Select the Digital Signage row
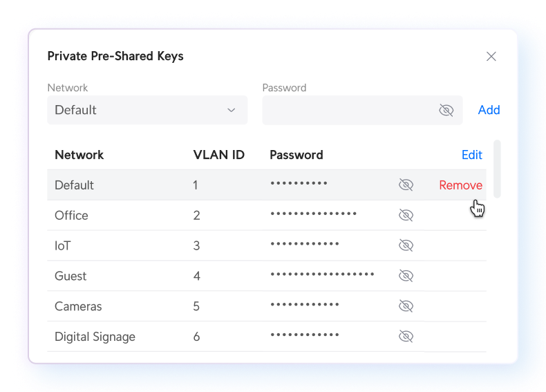Viewport: 546px width, 392px height. 267,337
